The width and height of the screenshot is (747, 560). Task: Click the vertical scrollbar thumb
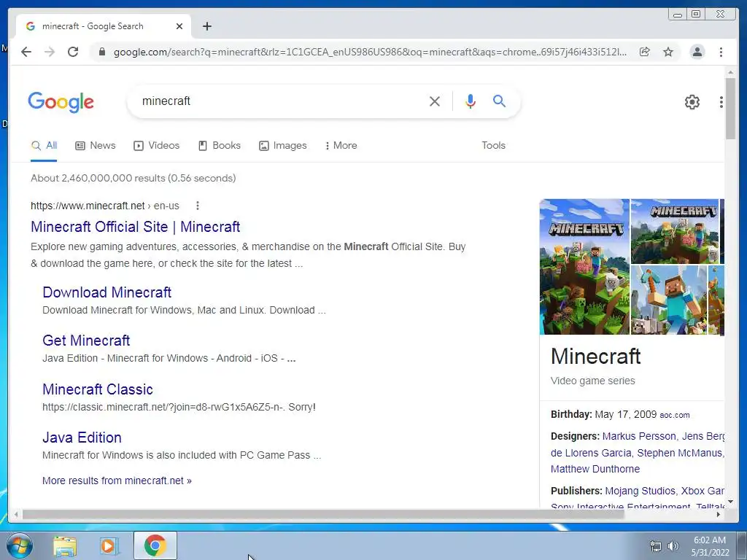click(x=730, y=109)
